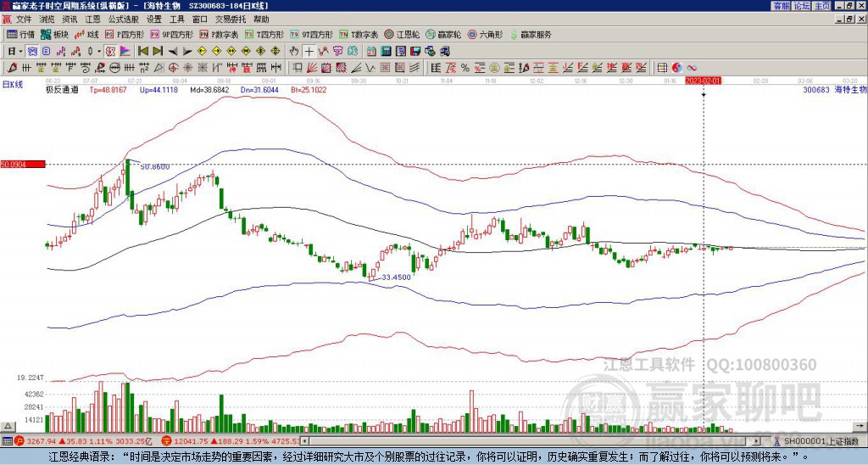Click the 客服 customer service link

[x=781, y=5]
